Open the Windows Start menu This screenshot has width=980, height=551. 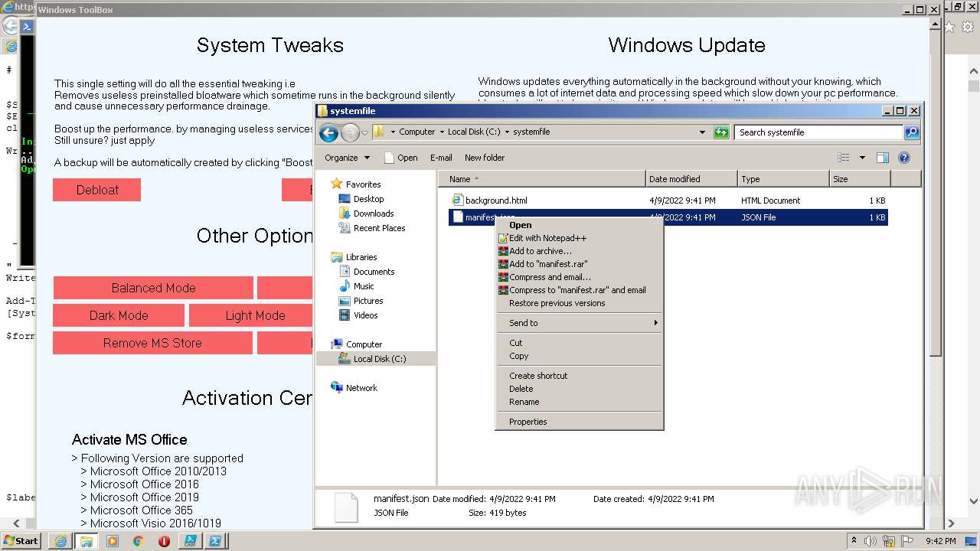tap(21, 540)
